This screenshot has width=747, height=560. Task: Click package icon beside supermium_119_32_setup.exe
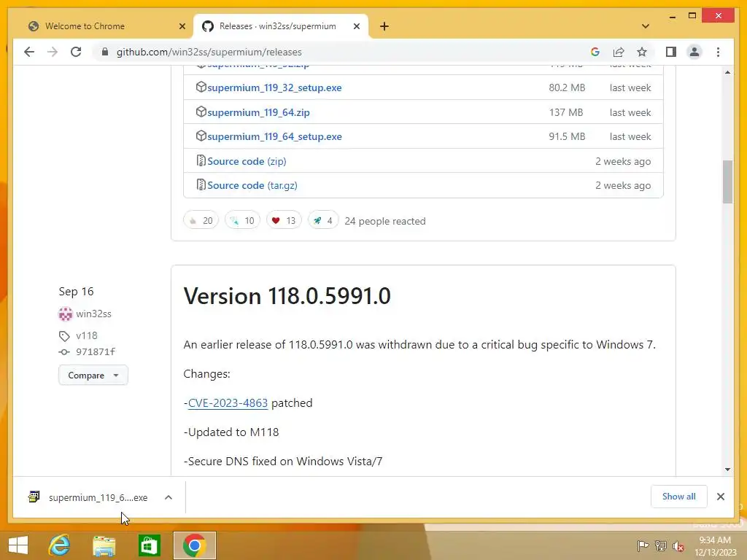click(201, 87)
